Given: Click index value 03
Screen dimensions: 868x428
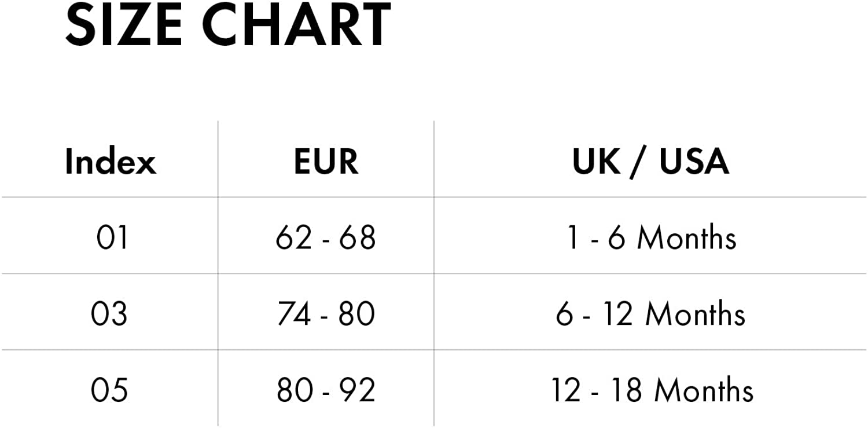Looking at the screenshot, I should [x=109, y=314].
